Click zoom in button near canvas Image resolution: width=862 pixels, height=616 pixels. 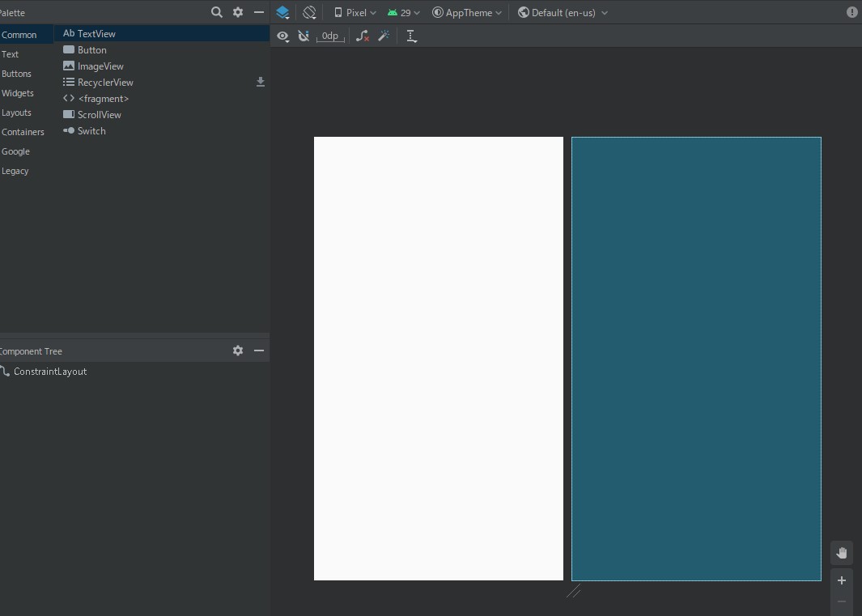point(841,580)
